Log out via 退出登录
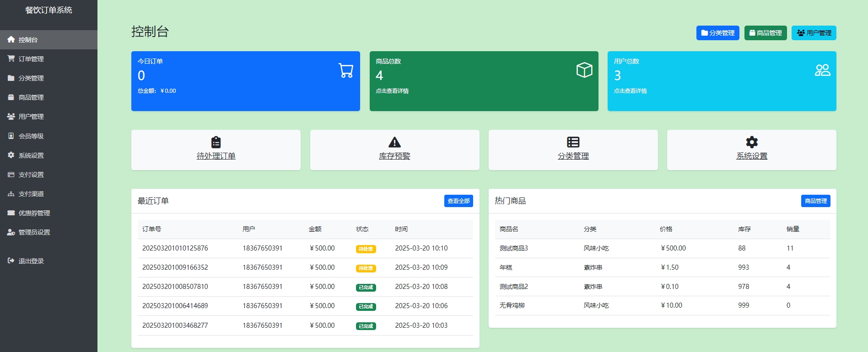 31,261
